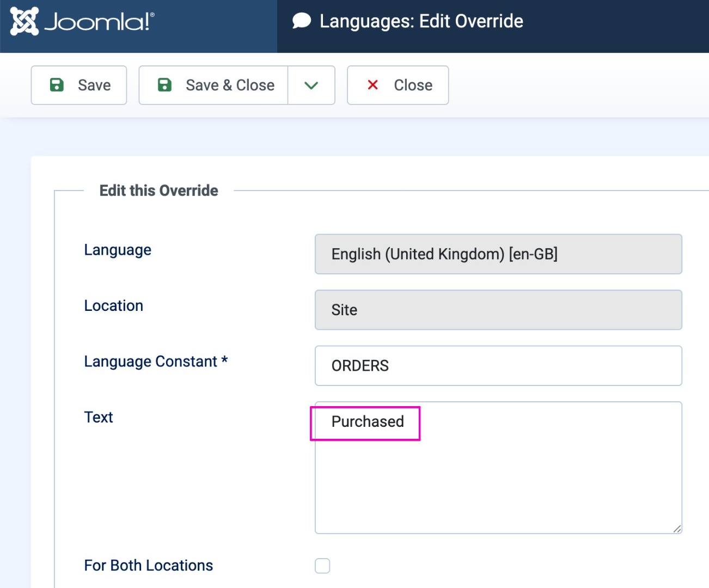
Task: Click the "Languages: Edit Override" page title
Action: point(421,21)
